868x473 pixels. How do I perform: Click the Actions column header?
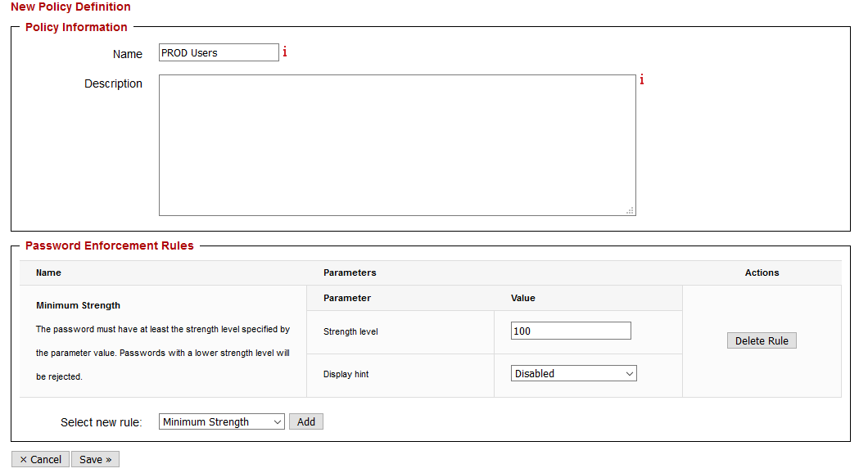point(762,273)
